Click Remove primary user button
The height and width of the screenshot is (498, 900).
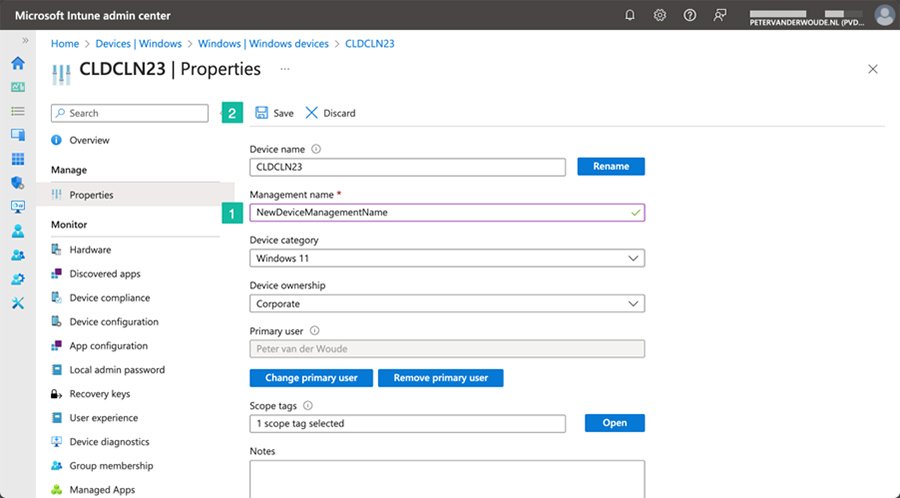click(440, 378)
